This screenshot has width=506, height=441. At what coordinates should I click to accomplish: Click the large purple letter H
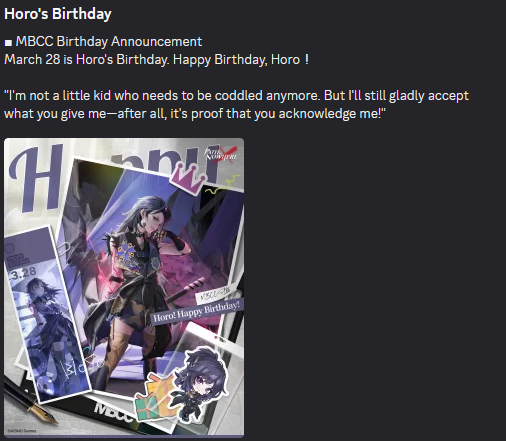pos(37,178)
